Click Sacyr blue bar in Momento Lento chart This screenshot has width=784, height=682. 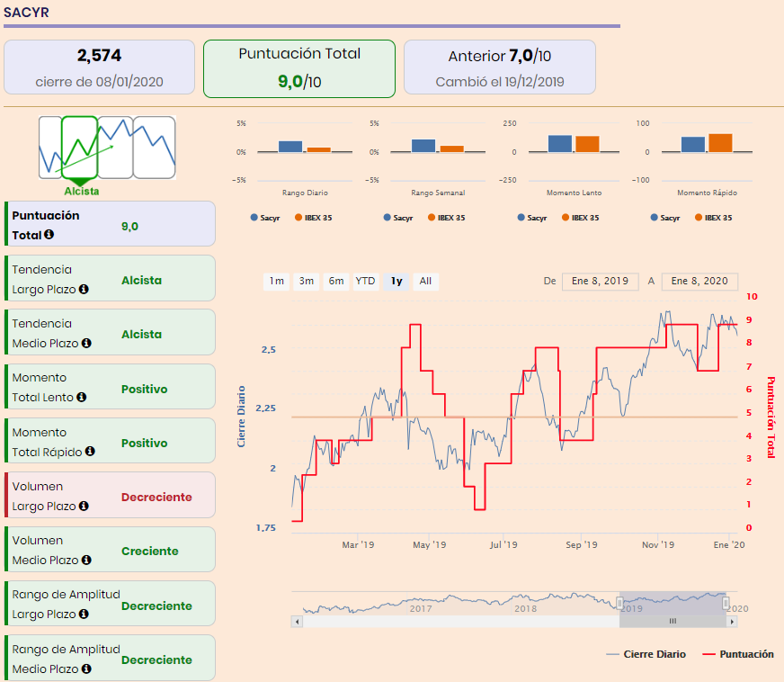pyautogui.click(x=560, y=144)
